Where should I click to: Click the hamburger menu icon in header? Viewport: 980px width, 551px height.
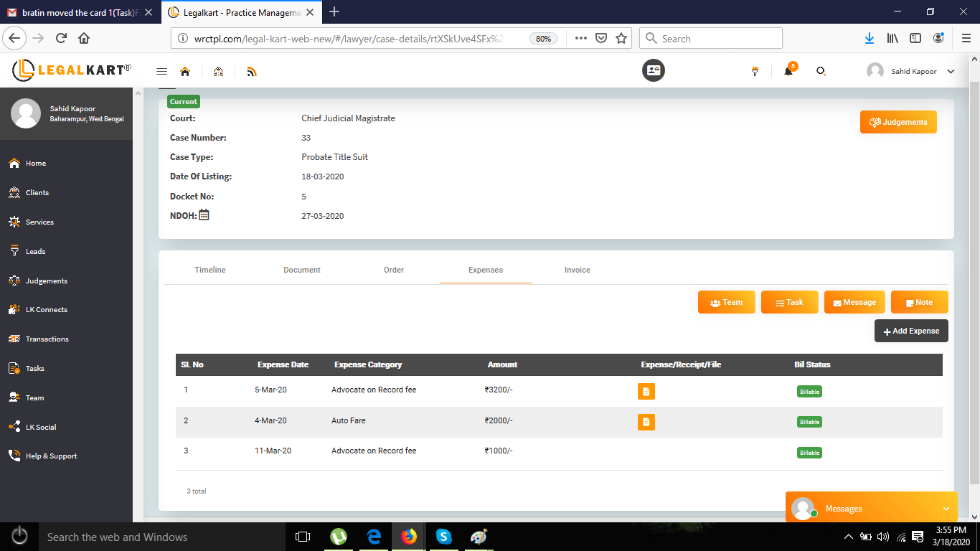(x=161, y=71)
